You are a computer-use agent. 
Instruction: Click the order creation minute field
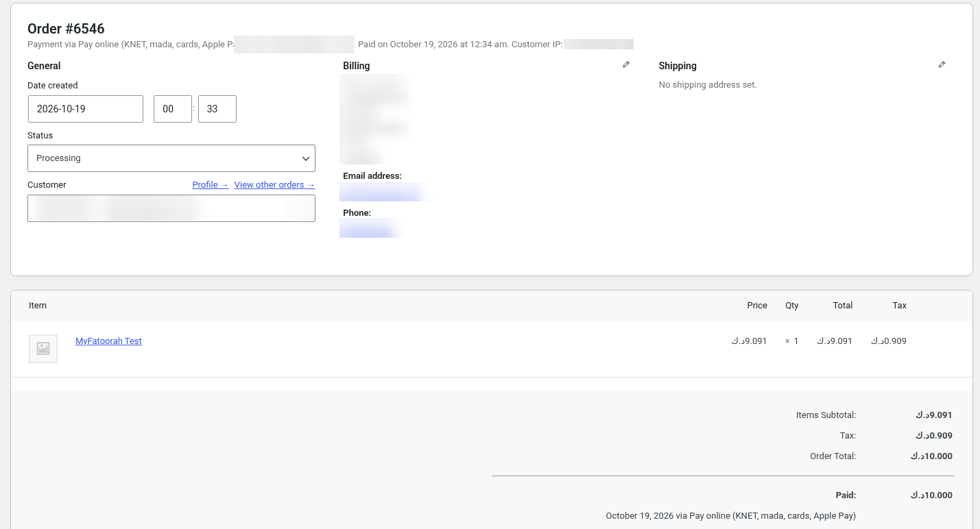pyautogui.click(x=217, y=109)
